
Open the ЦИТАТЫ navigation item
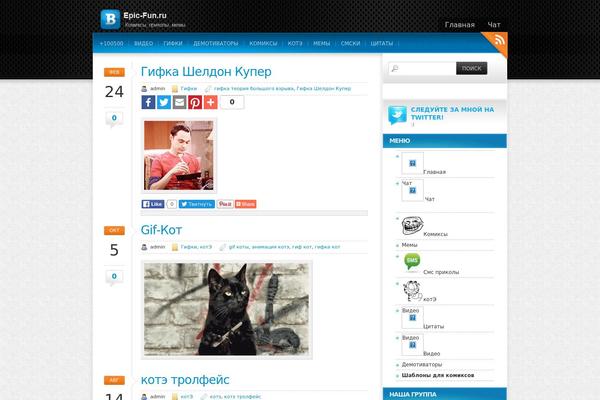click(382, 44)
